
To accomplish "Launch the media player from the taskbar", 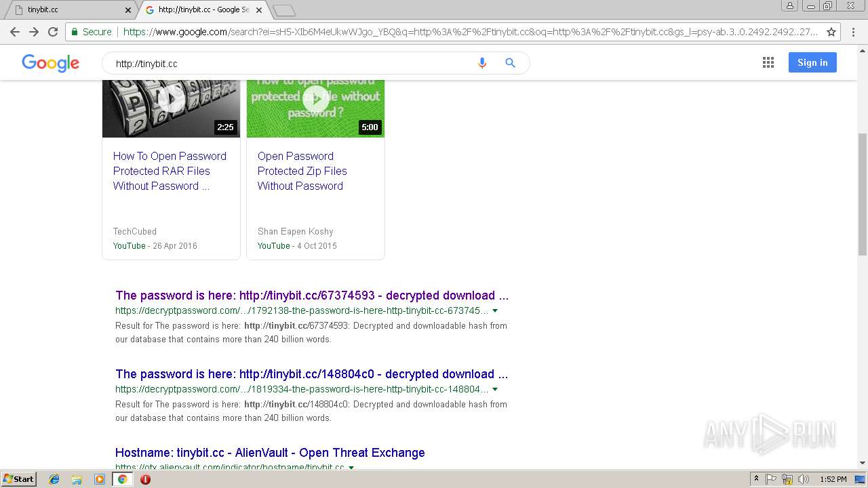I will [100, 479].
